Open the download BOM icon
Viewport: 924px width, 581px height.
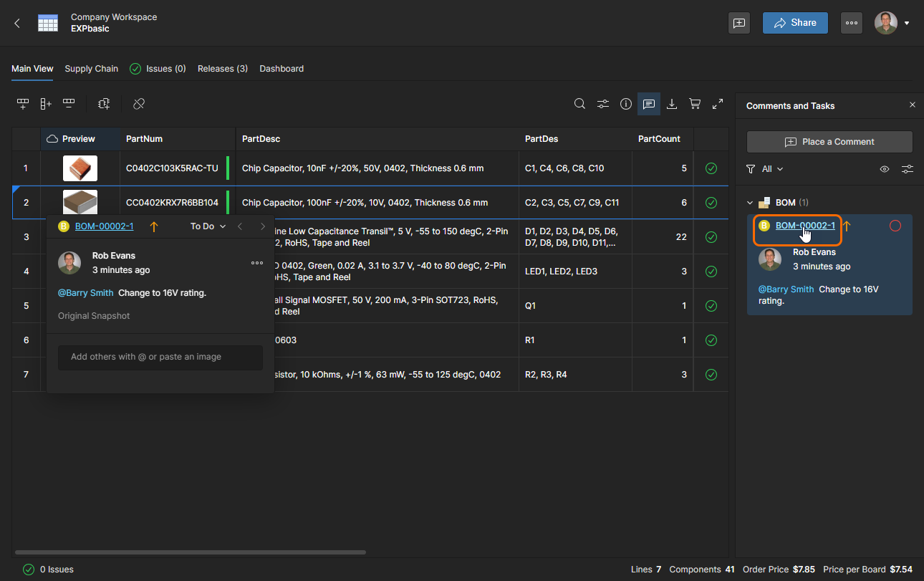(672, 104)
